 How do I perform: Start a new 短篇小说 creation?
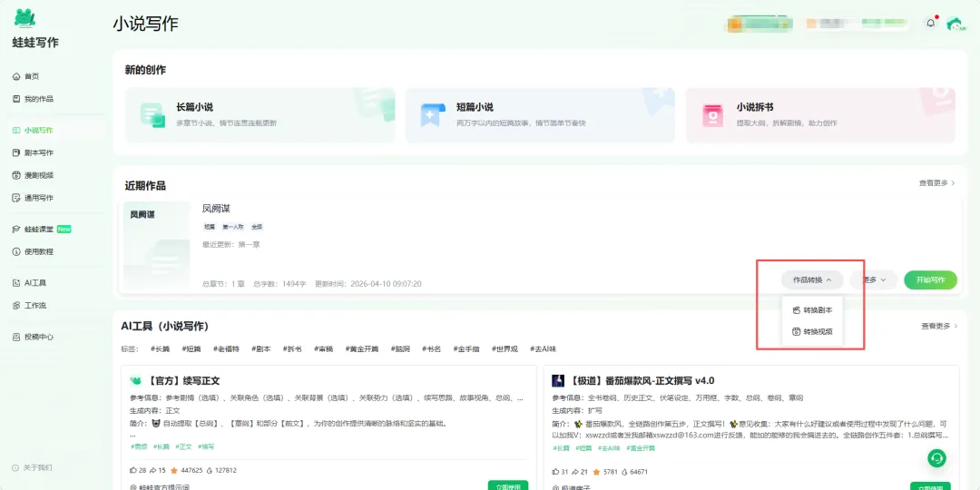(x=540, y=115)
